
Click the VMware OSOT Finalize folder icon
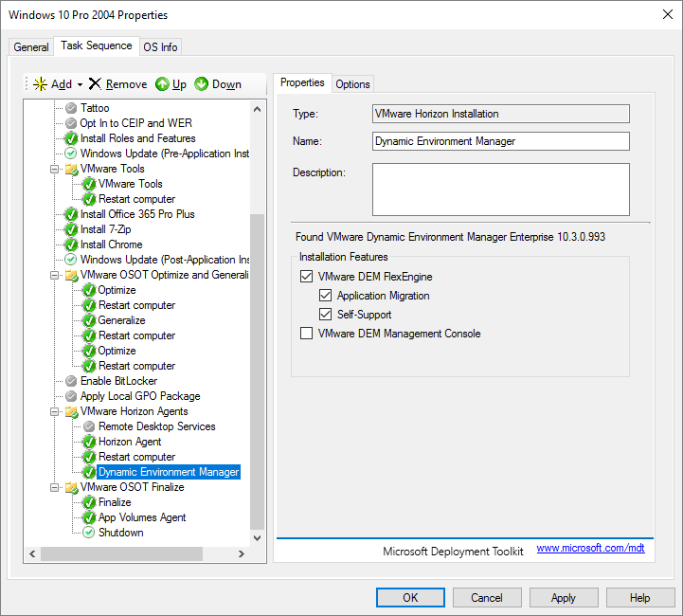pyautogui.click(x=71, y=487)
